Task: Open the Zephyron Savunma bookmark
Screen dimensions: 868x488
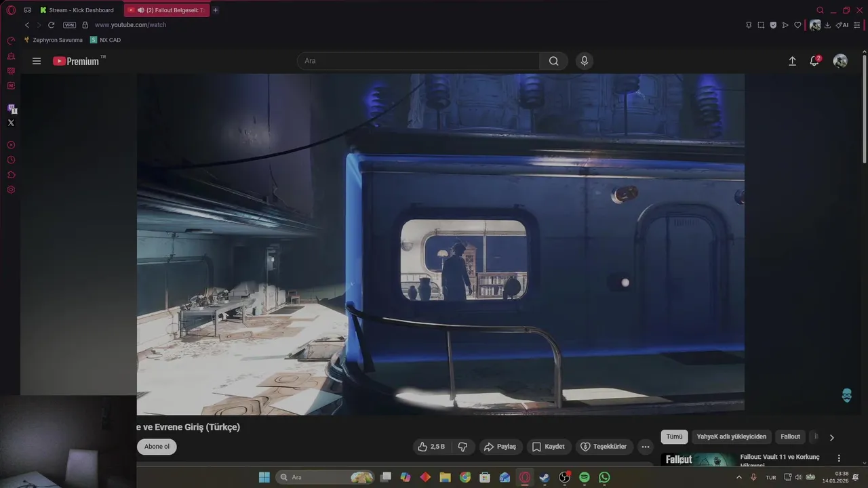Action: pos(54,40)
